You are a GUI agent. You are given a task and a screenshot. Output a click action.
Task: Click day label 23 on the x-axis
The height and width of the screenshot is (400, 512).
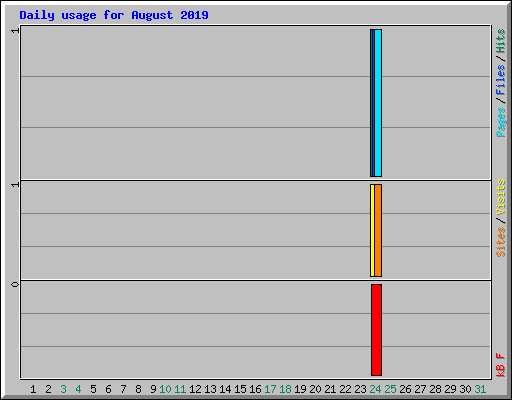click(x=360, y=389)
